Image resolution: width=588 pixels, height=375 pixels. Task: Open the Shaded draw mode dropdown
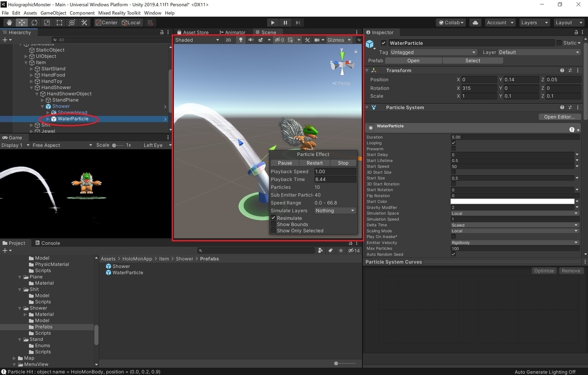(197, 40)
